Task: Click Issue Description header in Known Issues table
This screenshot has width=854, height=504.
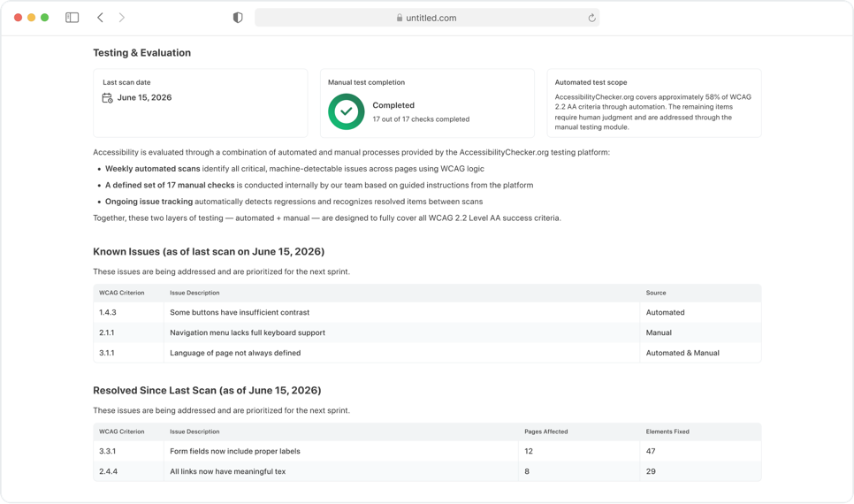Action: 194,293
